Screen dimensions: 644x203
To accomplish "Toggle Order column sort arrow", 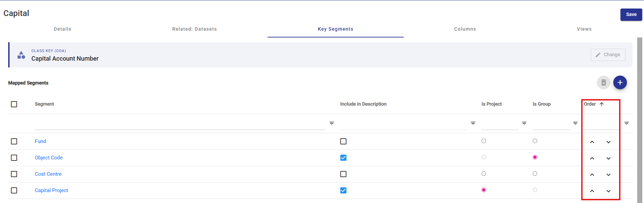I will point(602,104).
